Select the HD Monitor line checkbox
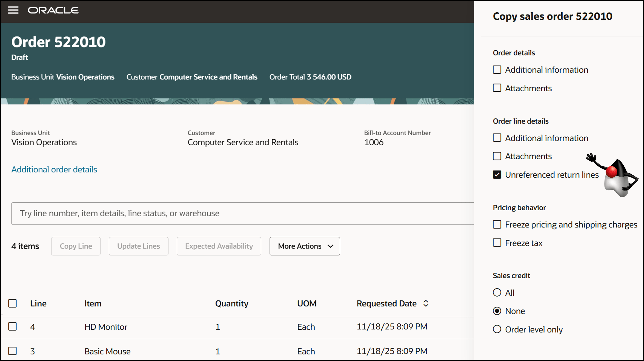Image resolution: width=644 pixels, height=361 pixels. pos(13,327)
